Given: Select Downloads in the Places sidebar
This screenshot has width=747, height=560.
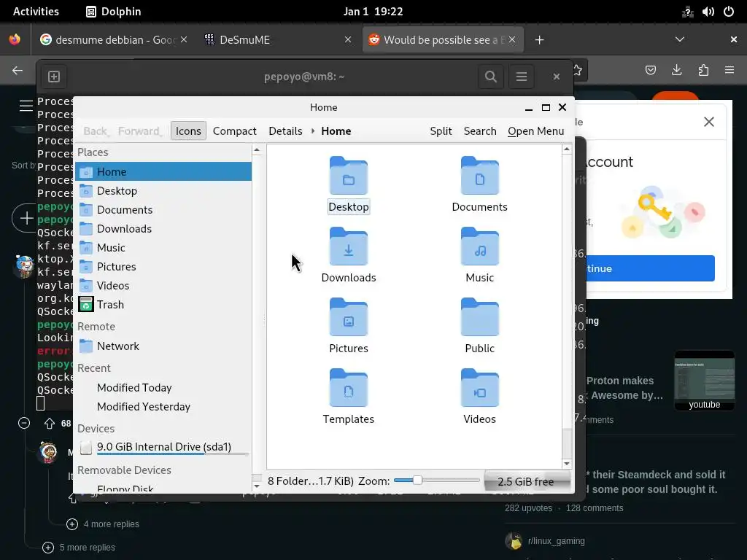Looking at the screenshot, I should (163, 228).
